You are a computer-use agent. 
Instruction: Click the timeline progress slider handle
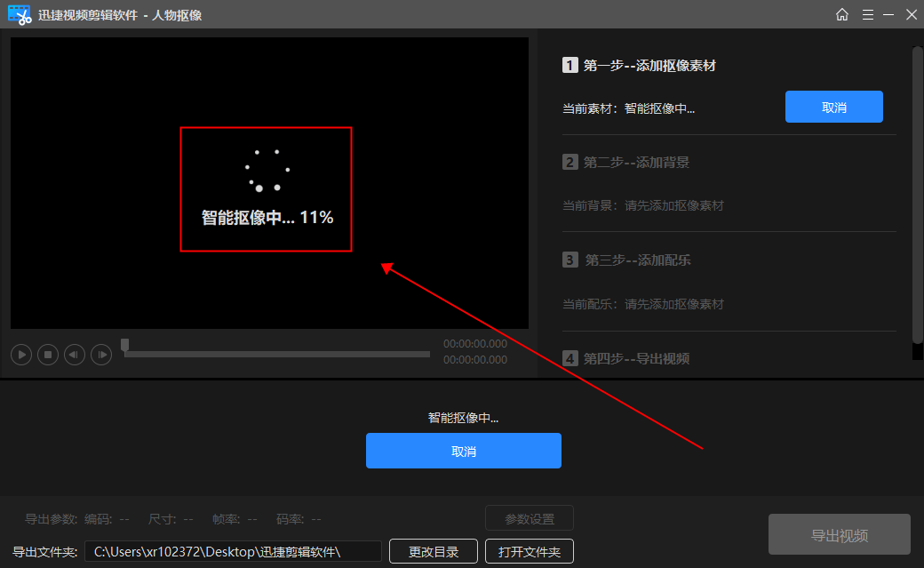point(125,344)
